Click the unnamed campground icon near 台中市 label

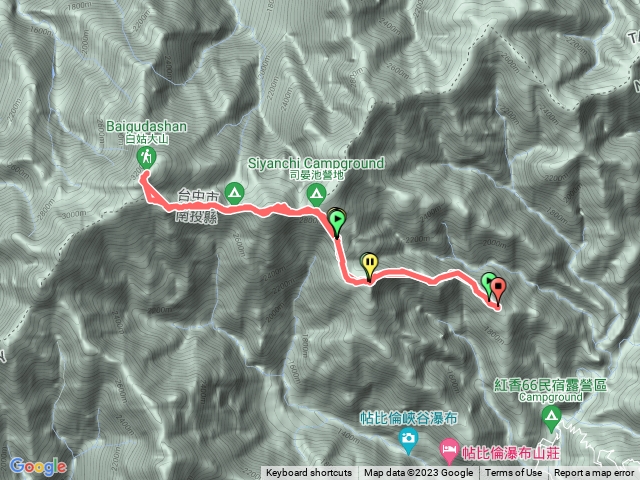(x=234, y=193)
